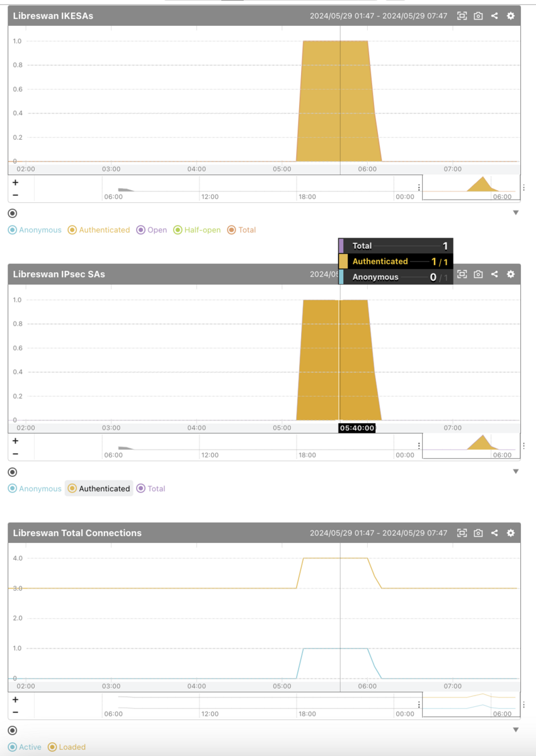Click the Total Connections time range text

point(379,533)
